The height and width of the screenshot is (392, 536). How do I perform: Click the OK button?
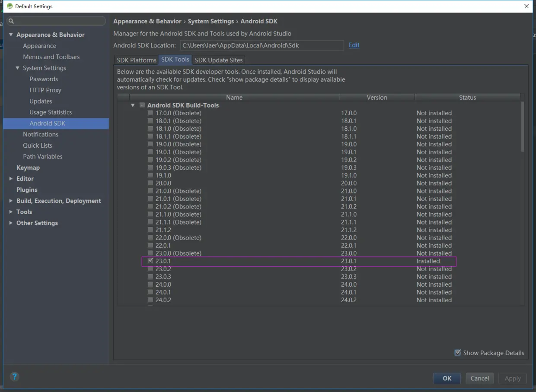pos(447,378)
